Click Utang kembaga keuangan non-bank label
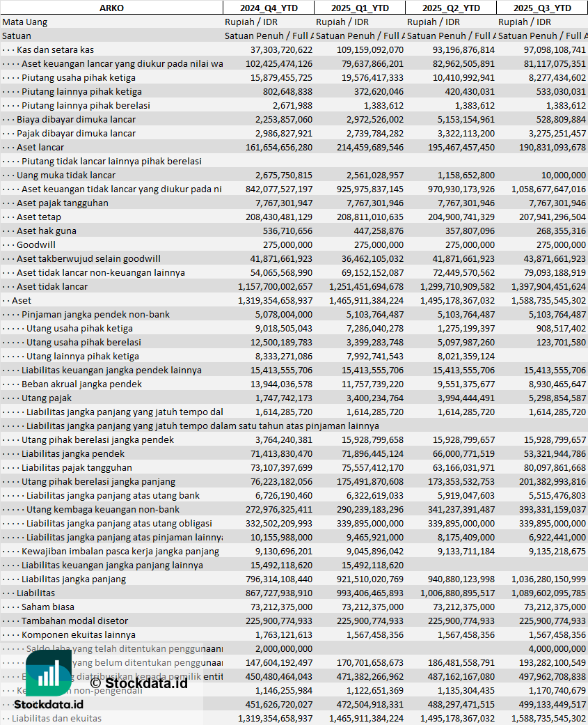The height and width of the screenshot is (725, 588). (103, 510)
